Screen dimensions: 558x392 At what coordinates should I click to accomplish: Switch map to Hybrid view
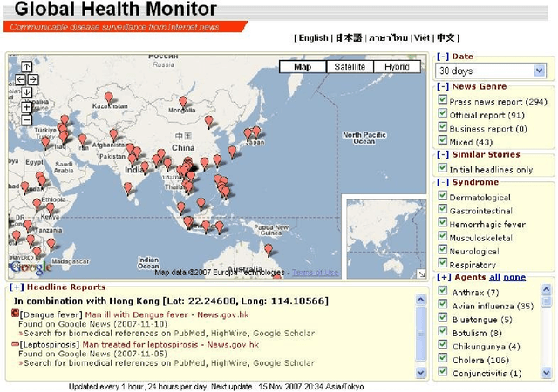[x=397, y=66]
